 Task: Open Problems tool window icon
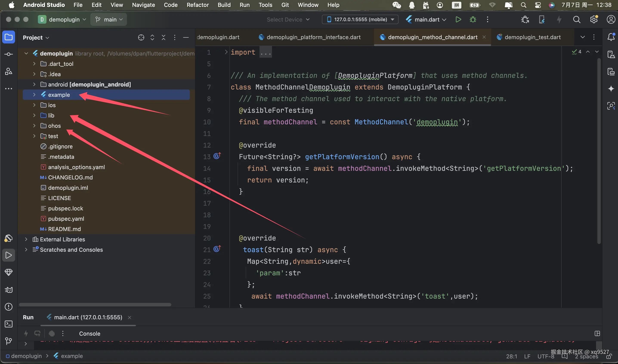tap(9, 307)
